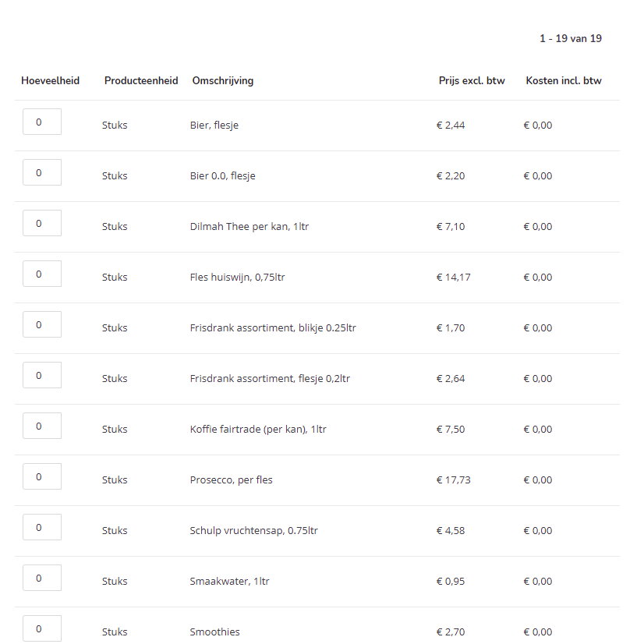Click the Hoeveelheid column header
The height and width of the screenshot is (644, 644).
tap(50, 80)
